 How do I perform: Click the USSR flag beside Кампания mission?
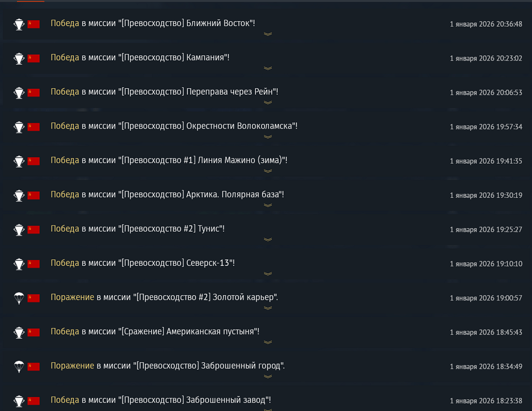(x=34, y=58)
